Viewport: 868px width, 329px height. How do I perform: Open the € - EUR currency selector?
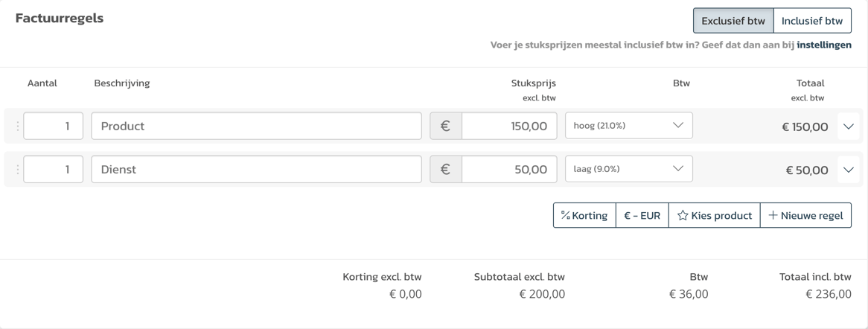click(642, 215)
